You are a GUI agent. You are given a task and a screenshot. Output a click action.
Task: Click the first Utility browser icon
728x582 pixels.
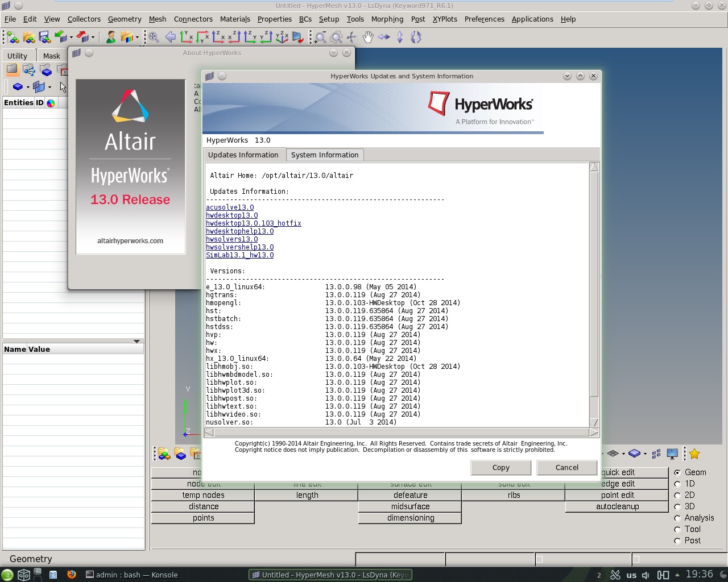pos(13,70)
